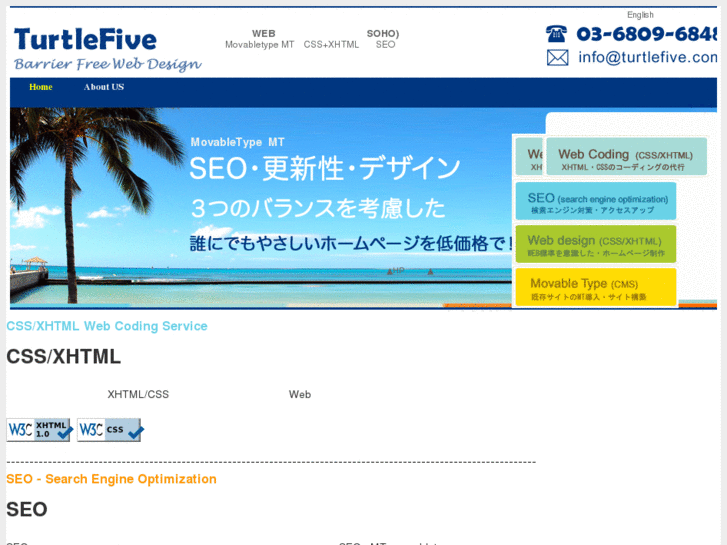The height and width of the screenshot is (545, 727).
Task: Select the Movable Type (CMS) button
Action: [596, 287]
